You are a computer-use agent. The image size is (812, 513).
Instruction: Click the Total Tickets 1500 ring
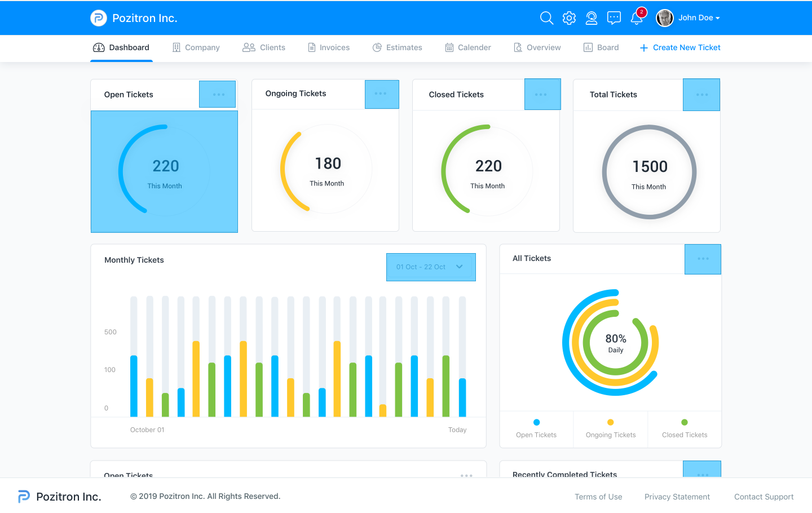pos(649,172)
